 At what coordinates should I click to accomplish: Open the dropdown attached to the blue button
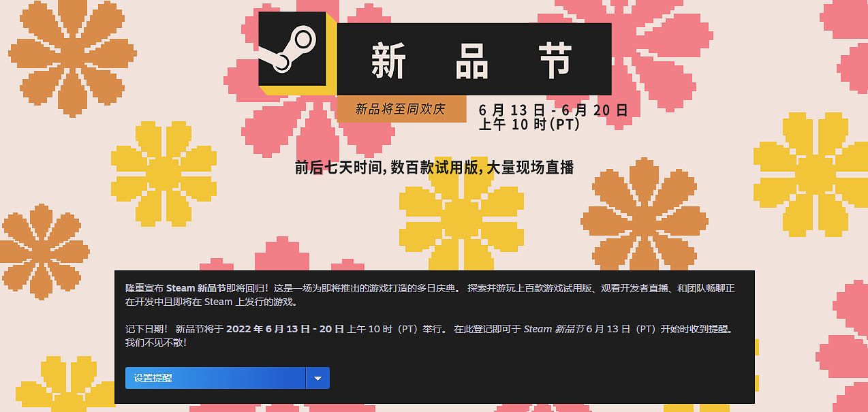click(x=317, y=377)
